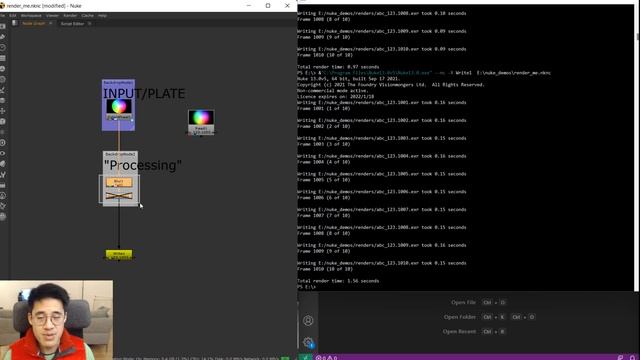Select the Read1 node in the node graph
Screen dimensions: 640x360
tap(201, 122)
